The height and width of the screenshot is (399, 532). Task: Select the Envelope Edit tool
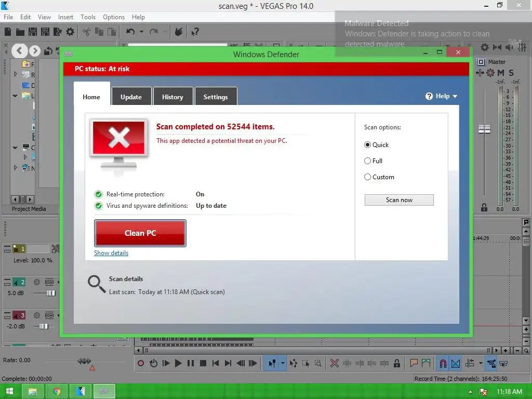294,363
